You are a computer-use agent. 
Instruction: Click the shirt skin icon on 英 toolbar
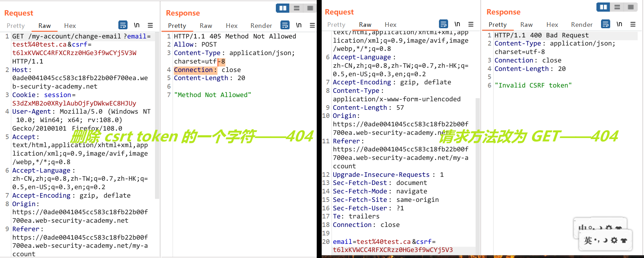click(x=624, y=240)
